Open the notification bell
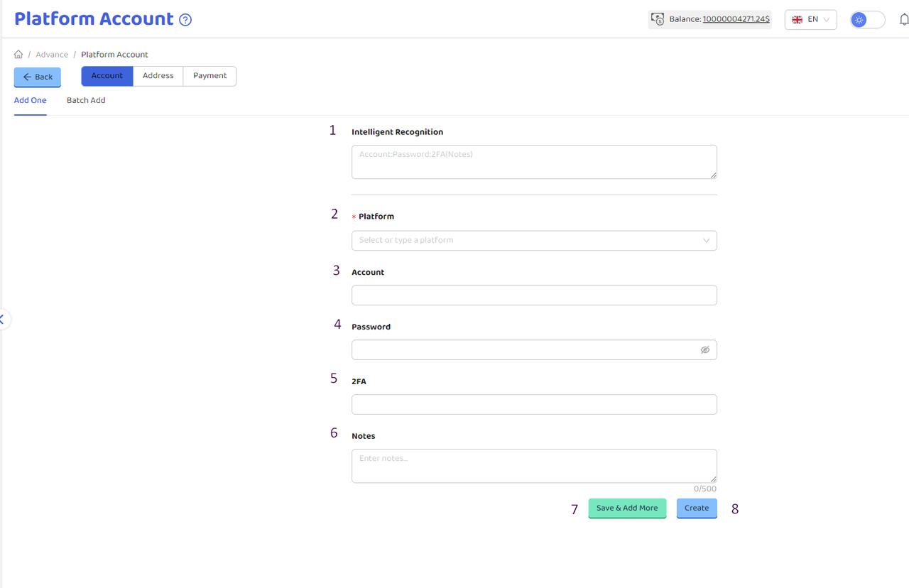Screen dimensions: 909x588 click(903, 20)
